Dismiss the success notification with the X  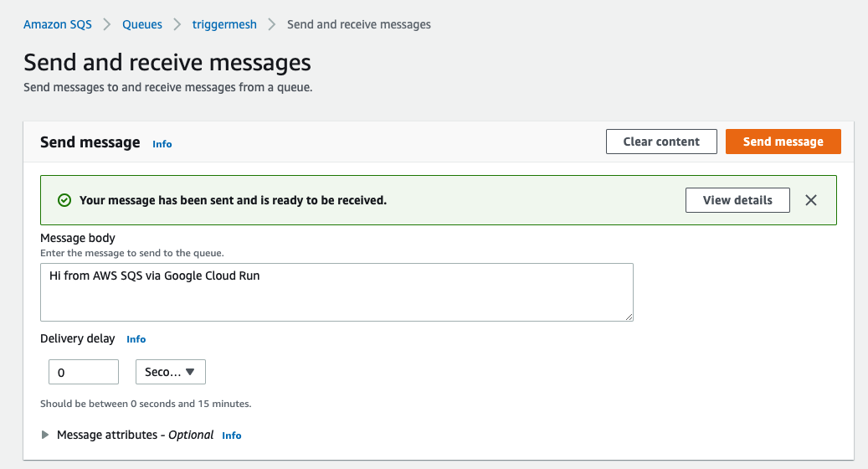810,200
